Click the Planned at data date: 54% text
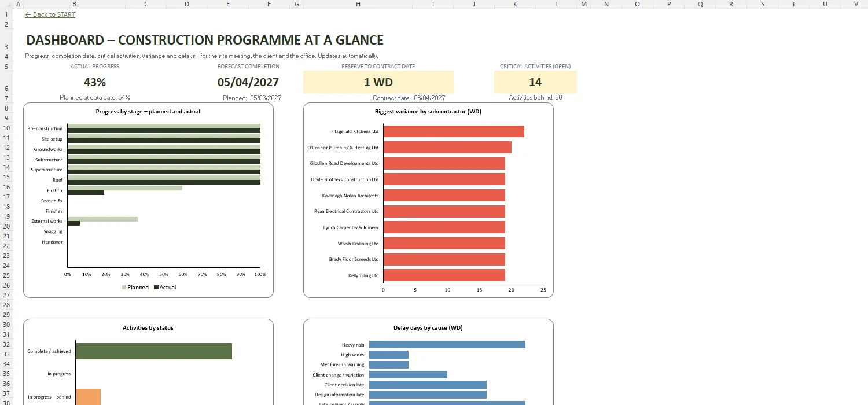This screenshot has width=868, height=405. coord(95,97)
